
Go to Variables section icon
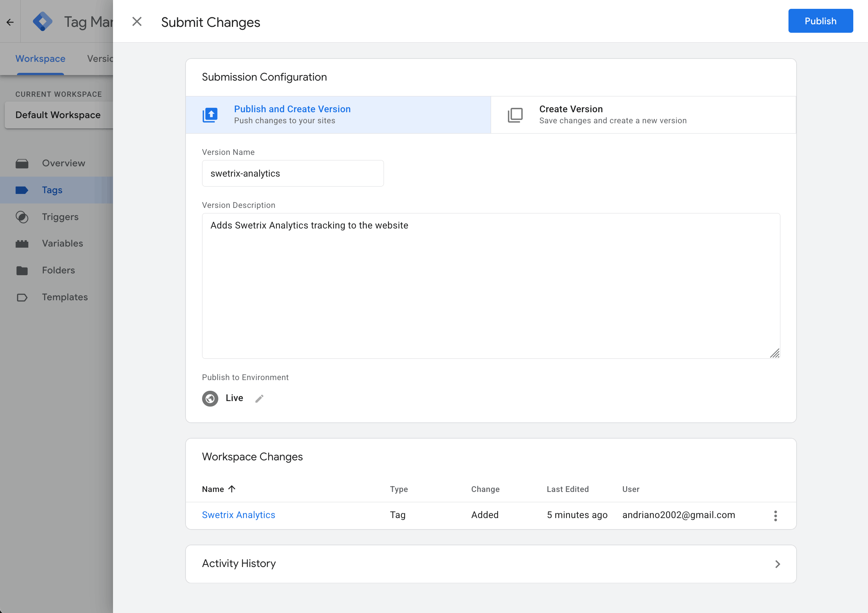pos(22,244)
